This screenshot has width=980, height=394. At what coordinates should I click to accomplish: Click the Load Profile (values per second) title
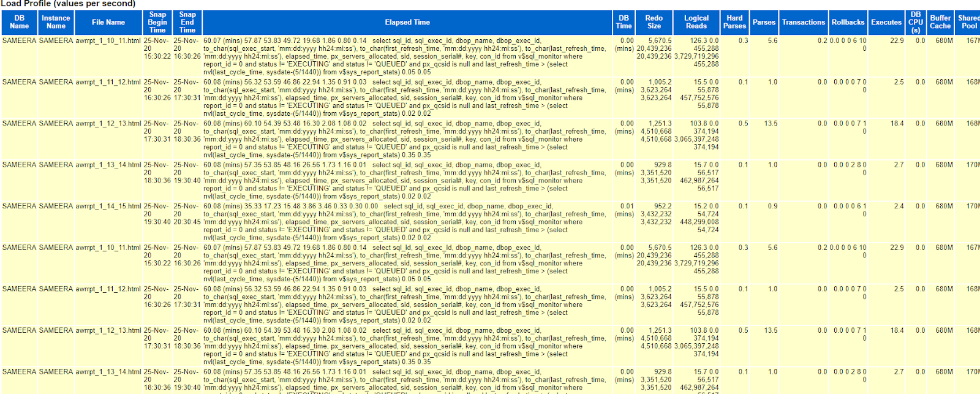pos(68,4)
